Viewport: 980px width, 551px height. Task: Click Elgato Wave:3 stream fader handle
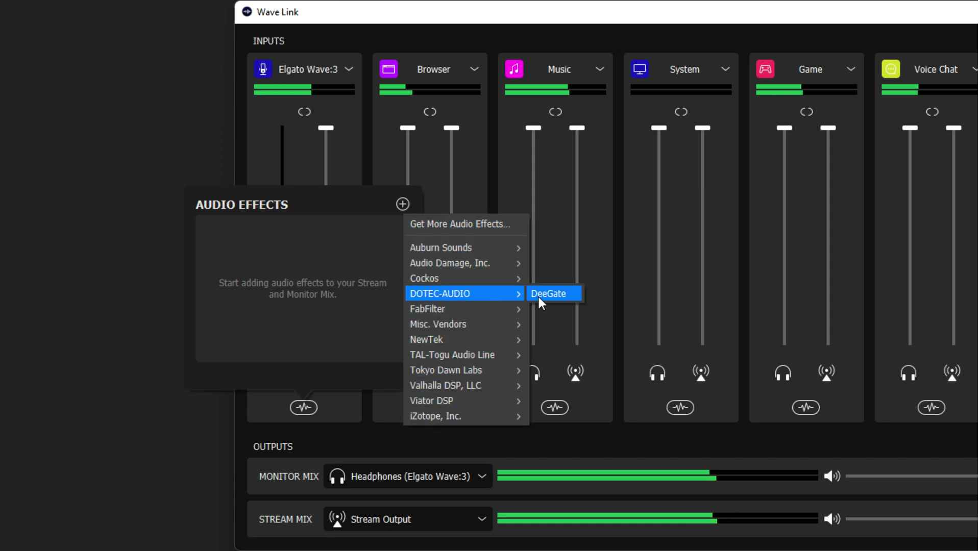coord(326,128)
